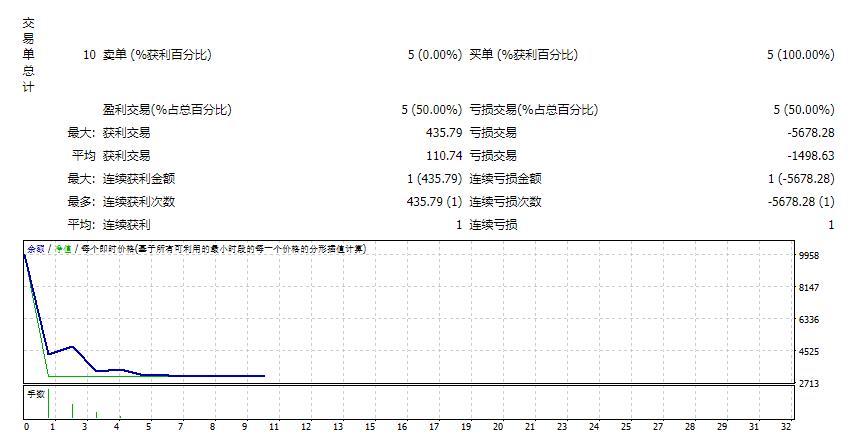Click the x-axis label 0

26,427
